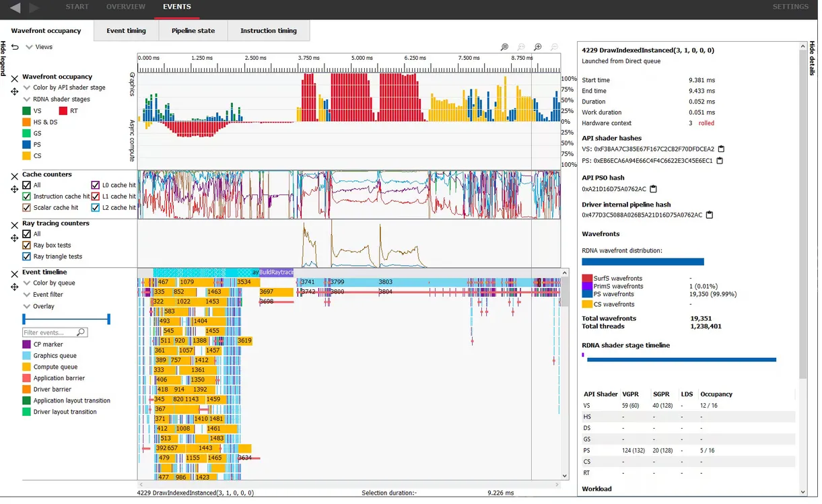Toggle the Instruction cache hit checkbox
The height and width of the screenshot is (504, 822).
point(27,196)
